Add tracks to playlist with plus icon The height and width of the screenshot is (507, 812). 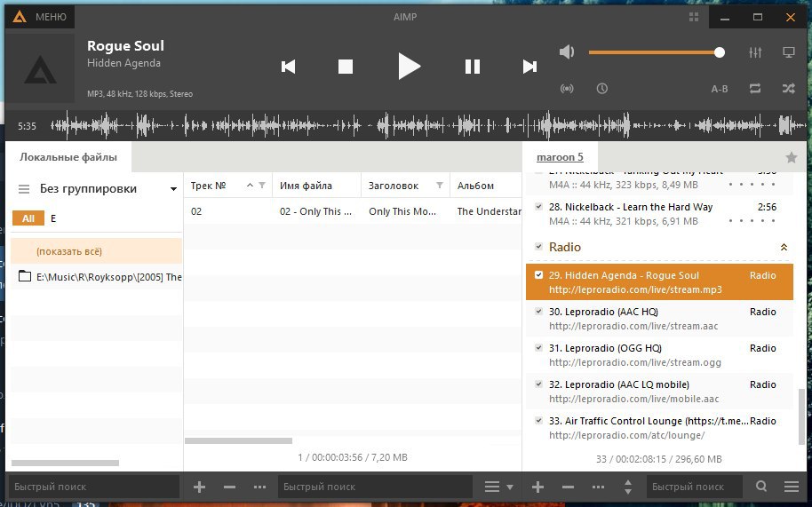(537, 487)
